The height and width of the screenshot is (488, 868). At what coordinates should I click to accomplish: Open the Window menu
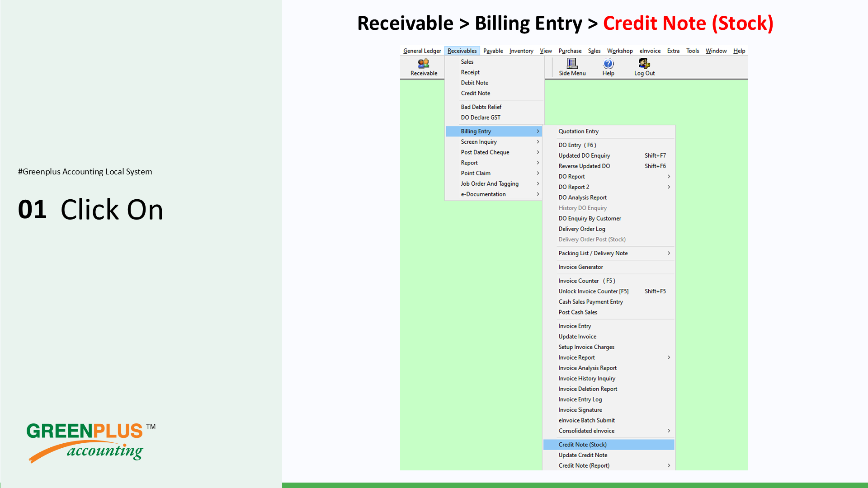click(x=716, y=51)
